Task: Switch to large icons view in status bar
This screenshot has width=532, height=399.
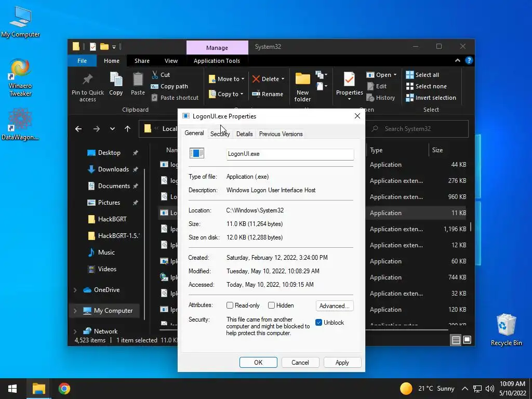Action: [467, 340]
